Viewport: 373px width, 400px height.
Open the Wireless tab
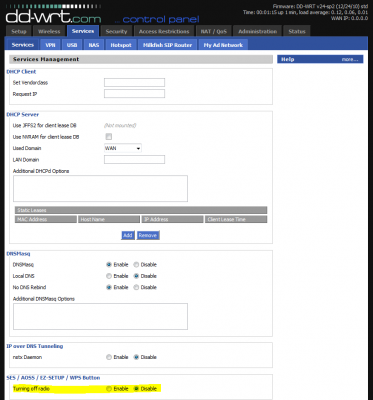pos(49,31)
